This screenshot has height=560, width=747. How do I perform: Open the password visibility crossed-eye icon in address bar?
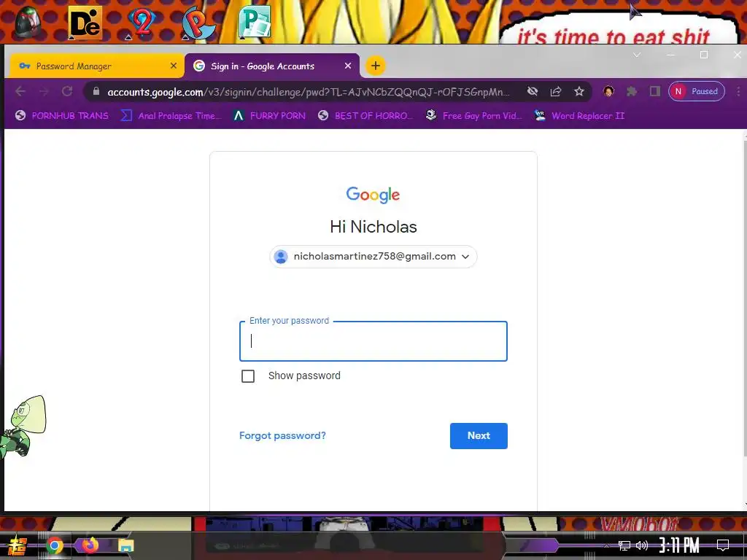pyautogui.click(x=533, y=91)
